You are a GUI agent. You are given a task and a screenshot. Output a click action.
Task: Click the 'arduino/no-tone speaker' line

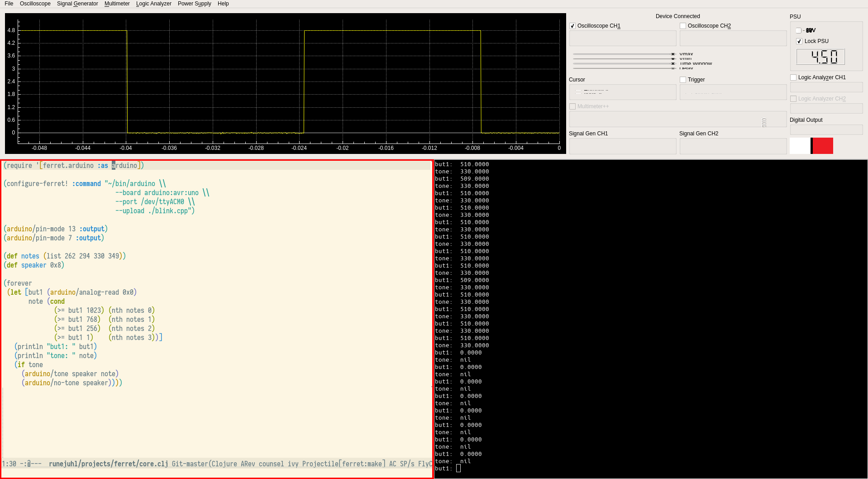tap(72, 383)
